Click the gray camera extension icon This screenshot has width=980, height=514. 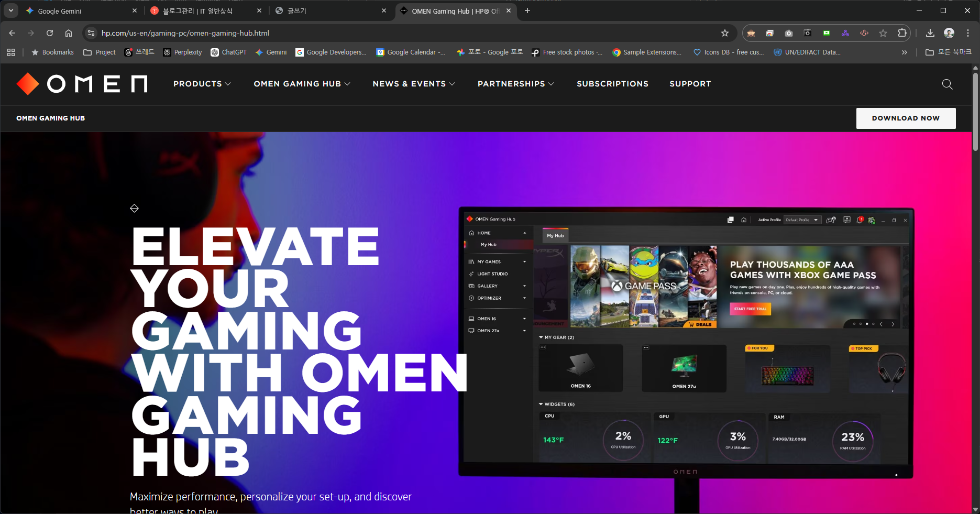point(789,33)
